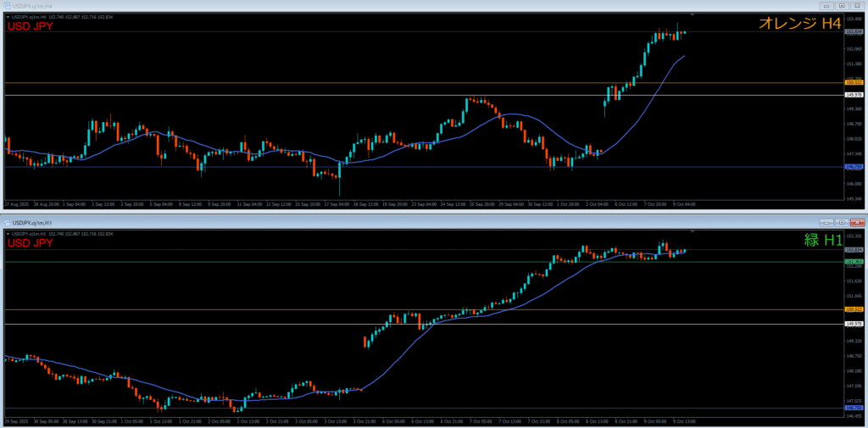Click the H1 chart window title icon

pos(6,221)
